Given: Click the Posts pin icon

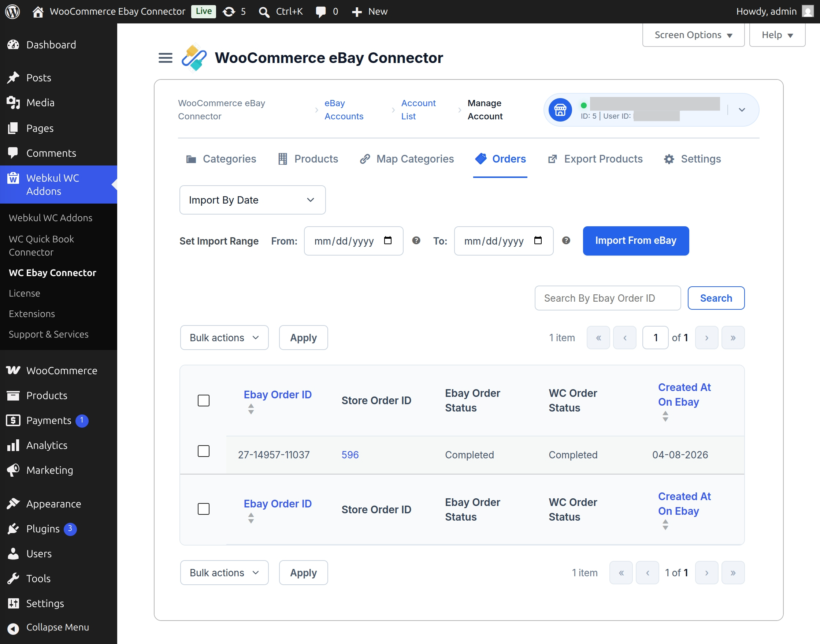Looking at the screenshot, I should pyautogui.click(x=13, y=78).
